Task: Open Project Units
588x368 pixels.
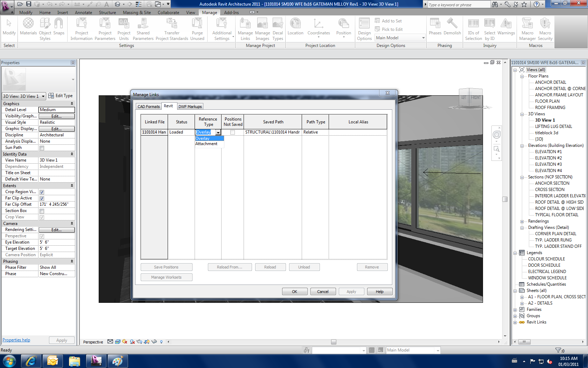Action: point(124,29)
